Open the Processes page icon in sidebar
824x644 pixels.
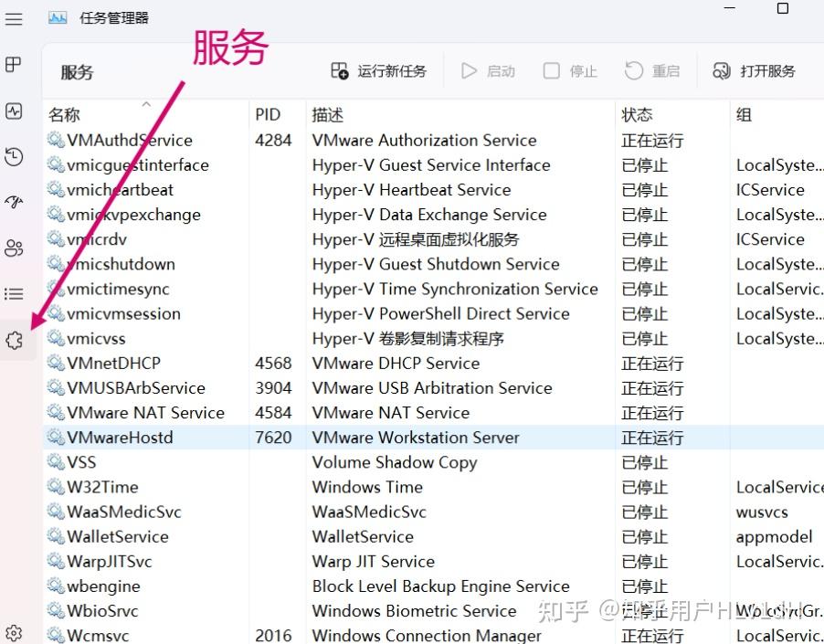point(14,65)
